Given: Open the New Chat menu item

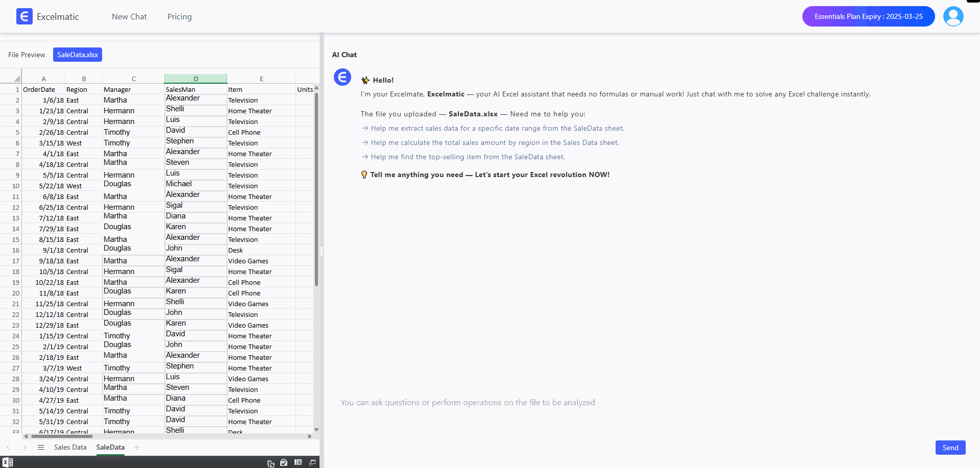Looking at the screenshot, I should point(129,17).
